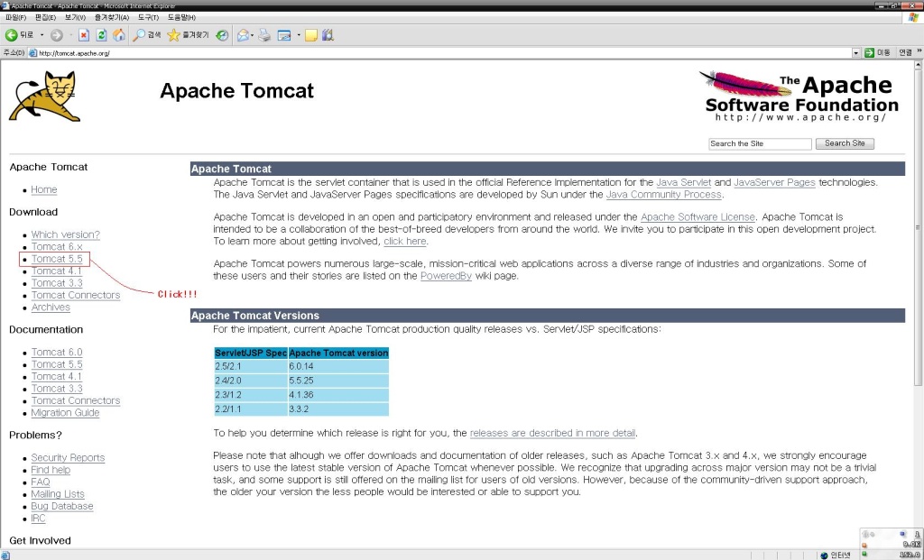The width and height of the screenshot is (924, 560).
Task: Open the Find help link
Action: 51,470
